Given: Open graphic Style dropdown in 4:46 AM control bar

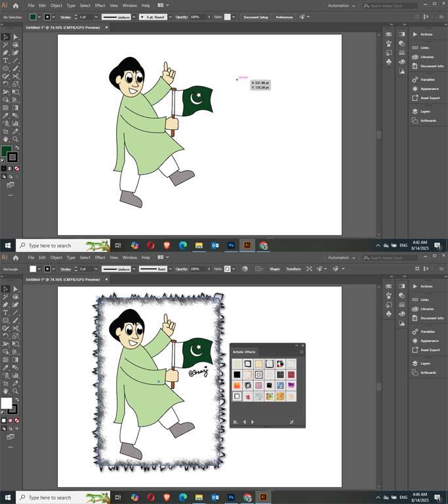Looking at the screenshot, I should pos(234,268).
